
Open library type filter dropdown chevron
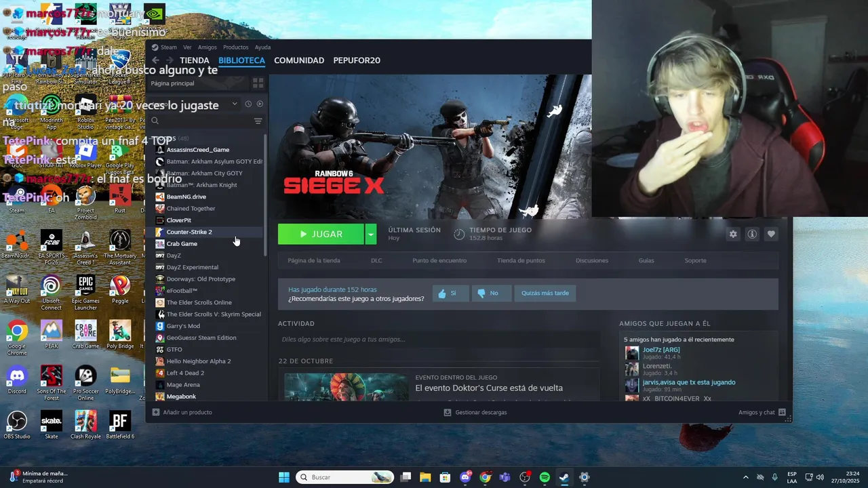235,104
